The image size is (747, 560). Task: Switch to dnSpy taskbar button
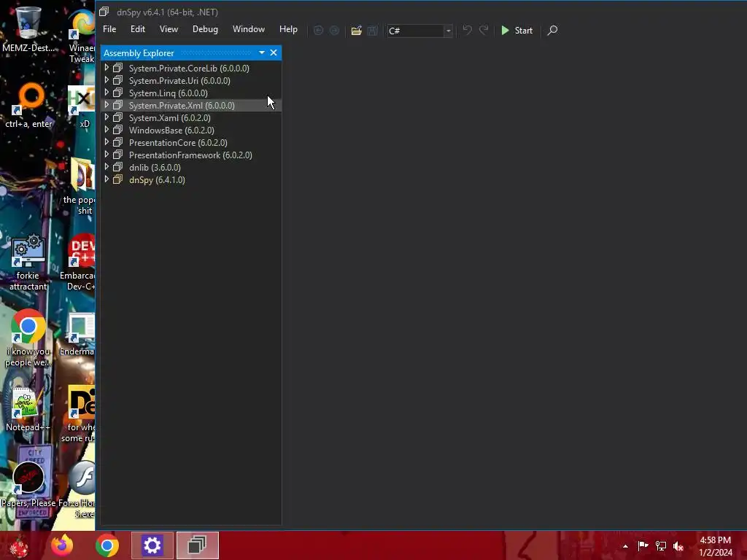coord(197,545)
